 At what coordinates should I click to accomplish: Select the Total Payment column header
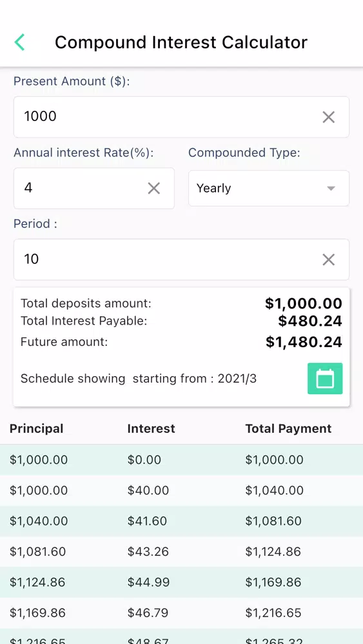(x=289, y=428)
